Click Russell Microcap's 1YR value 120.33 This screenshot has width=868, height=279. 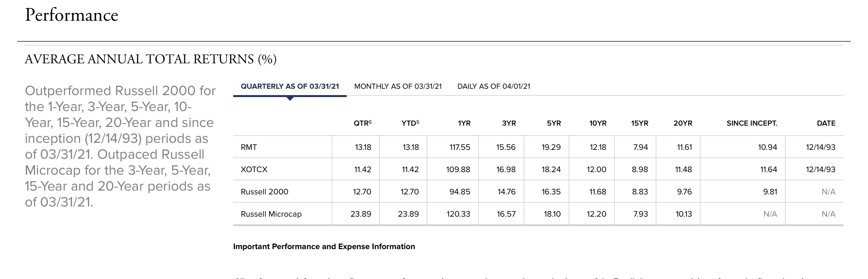pos(458,214)
